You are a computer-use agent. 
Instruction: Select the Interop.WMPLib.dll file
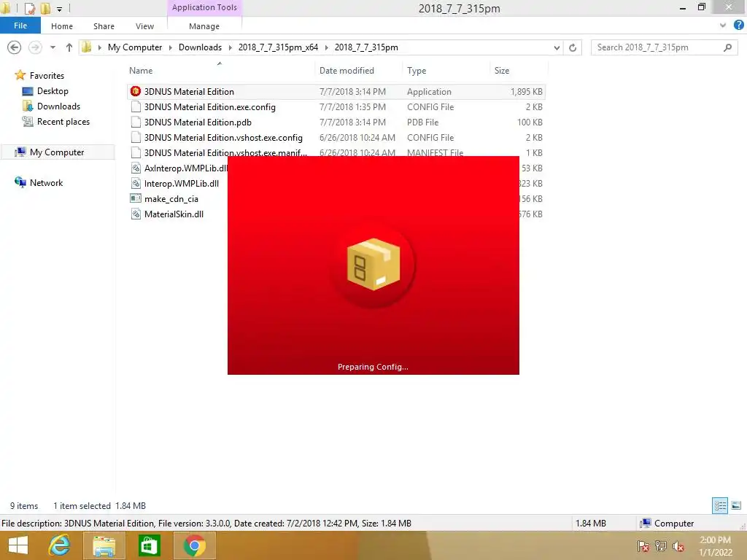[182, 183]
